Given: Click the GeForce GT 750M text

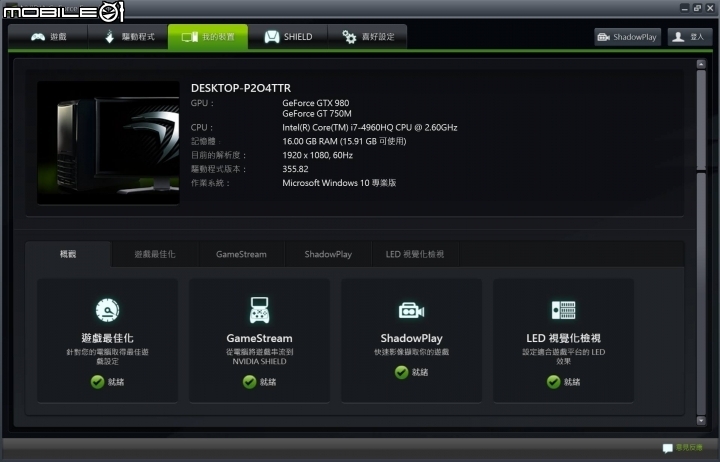Looking at the screenshot, I should tap(317, 113).
